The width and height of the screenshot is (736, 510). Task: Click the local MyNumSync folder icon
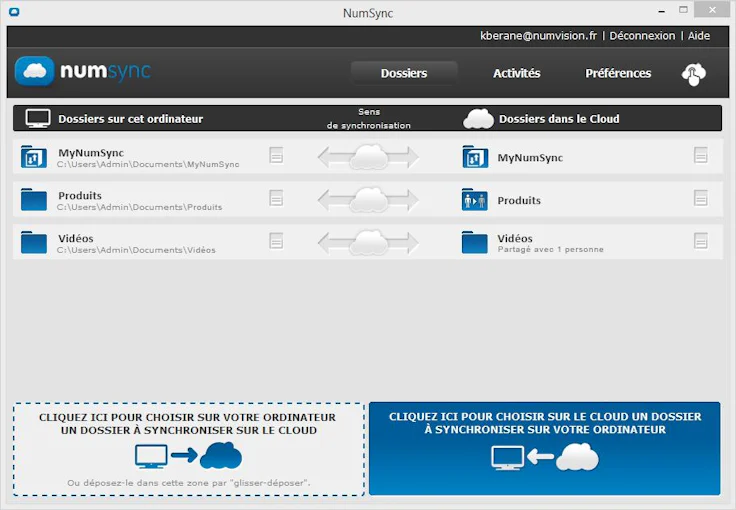[34, 157]
